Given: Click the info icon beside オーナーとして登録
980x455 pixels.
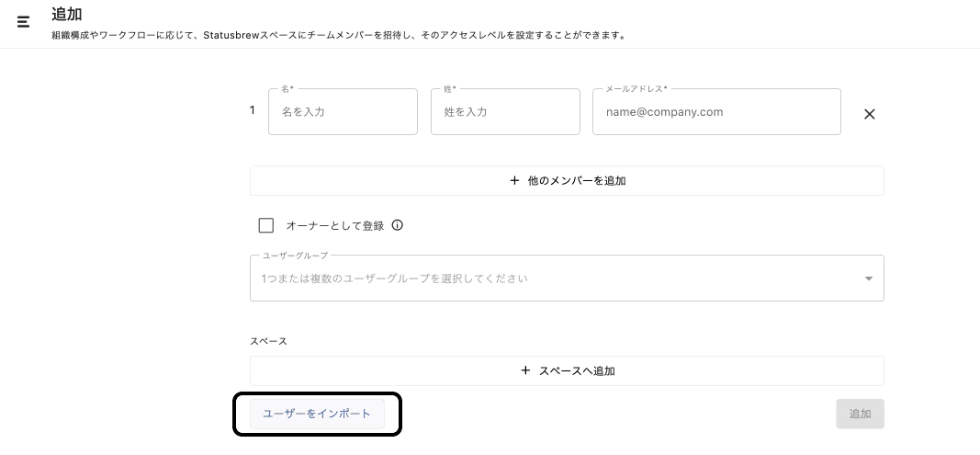Looking at the screenshot, I should click(398, 225).
